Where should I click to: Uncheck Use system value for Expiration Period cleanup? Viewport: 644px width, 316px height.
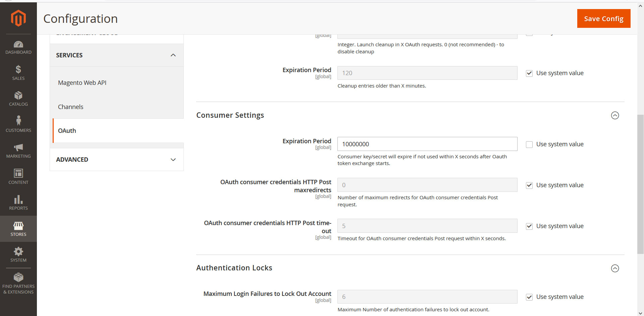529,73
